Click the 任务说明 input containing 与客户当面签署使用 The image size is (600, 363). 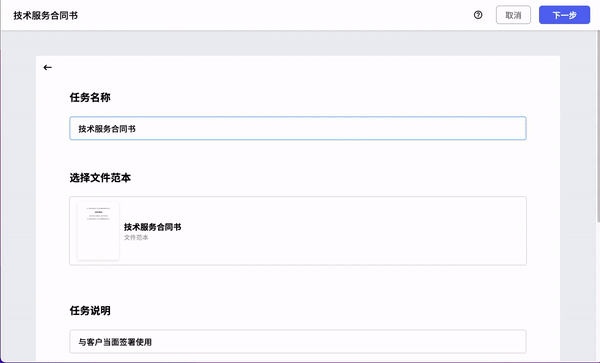click(298, 342)
